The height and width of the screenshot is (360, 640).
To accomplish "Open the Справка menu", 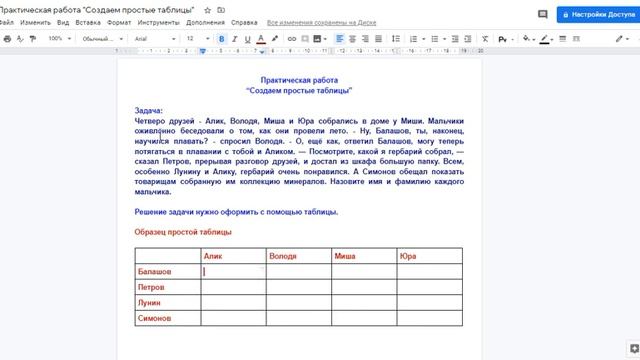I will (x=244, y=22).
